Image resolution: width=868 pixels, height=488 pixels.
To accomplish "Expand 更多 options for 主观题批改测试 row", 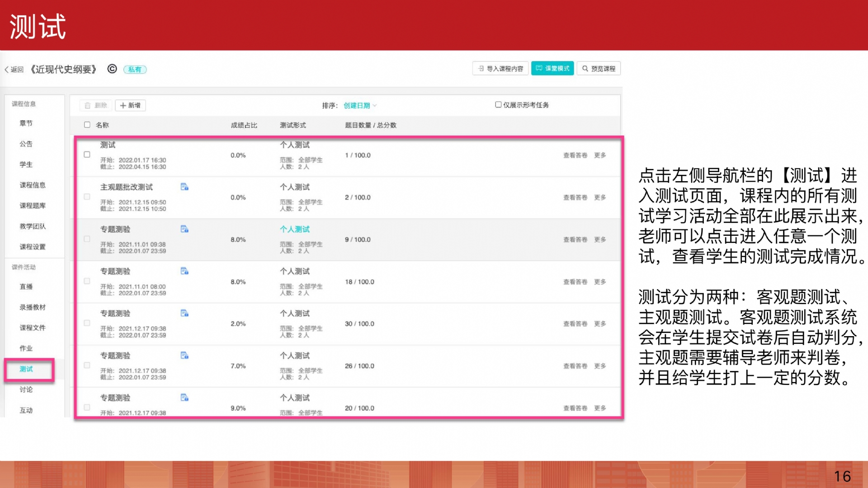I will [600, 197].
